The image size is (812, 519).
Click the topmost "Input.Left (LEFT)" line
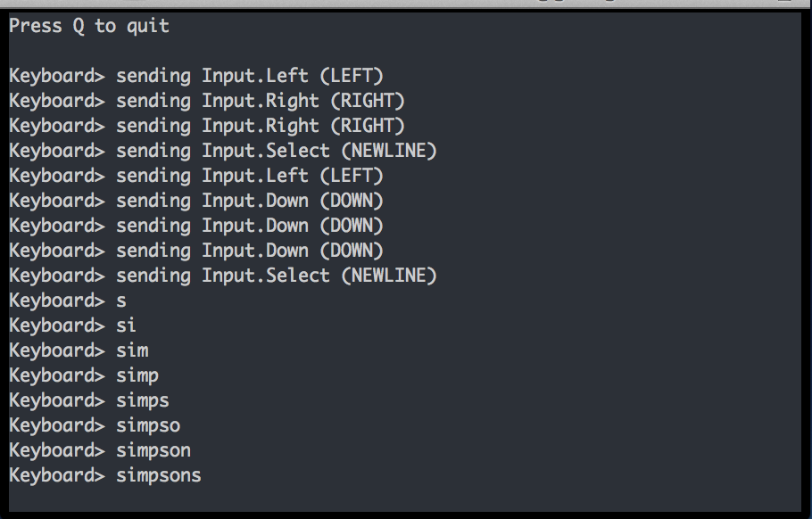[x=196, y=76]
